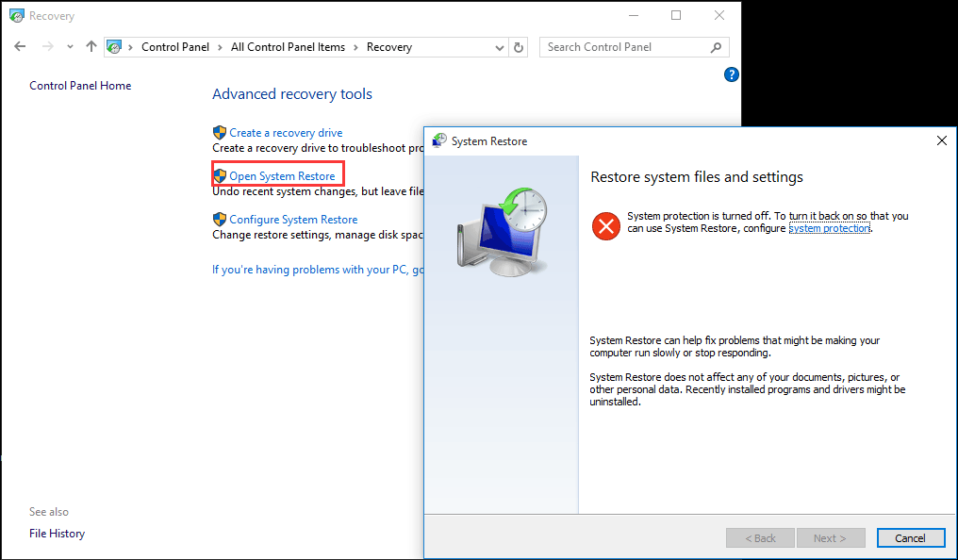This screenshot has width=958, height=560.
Task: Click the red error icon in the System Restore dialog
Action: tap(605, 226)
